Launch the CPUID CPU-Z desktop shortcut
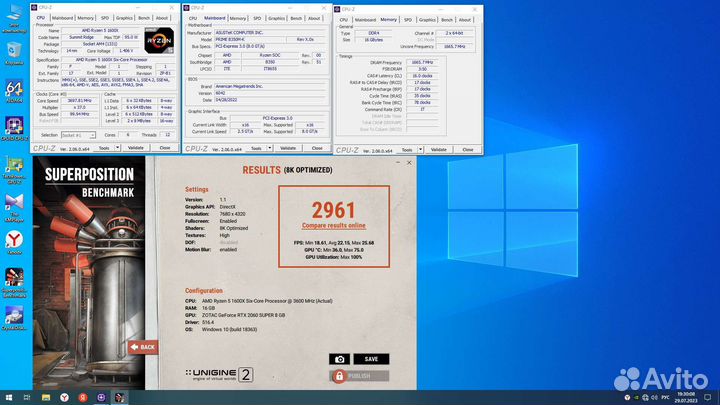720x405 pixels. 14,128
